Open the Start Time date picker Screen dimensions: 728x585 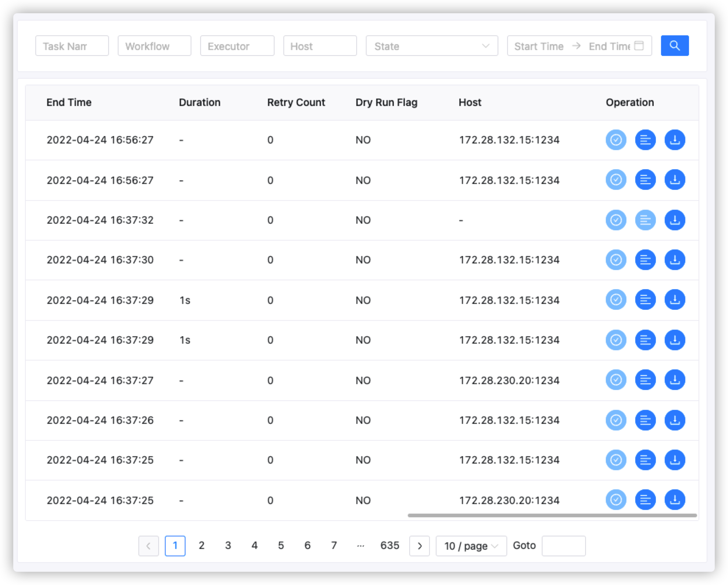[x=538, y=46]
